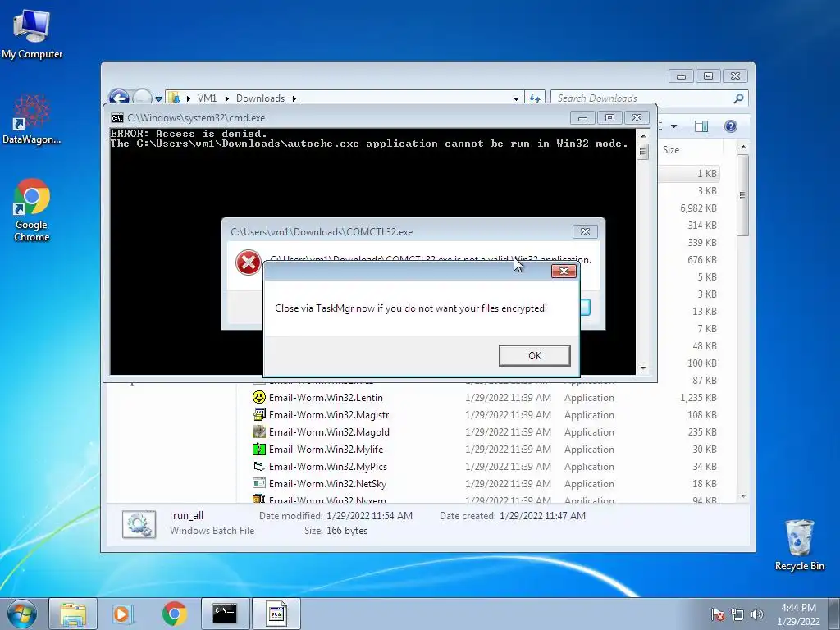Click the NetSky file icon
This screenshot has width=840, height=630.
258,482
